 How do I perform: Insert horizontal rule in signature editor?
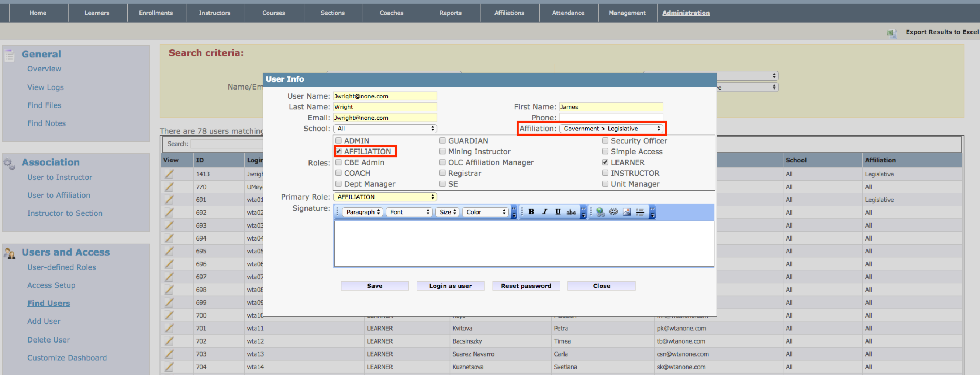pos(640,212)
